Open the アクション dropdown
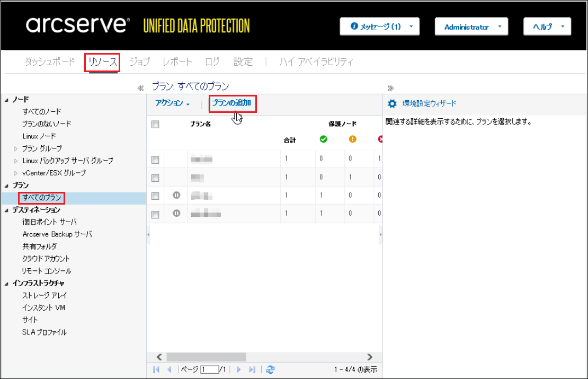Viewport: 588px width, 379px height. (173, 103)
